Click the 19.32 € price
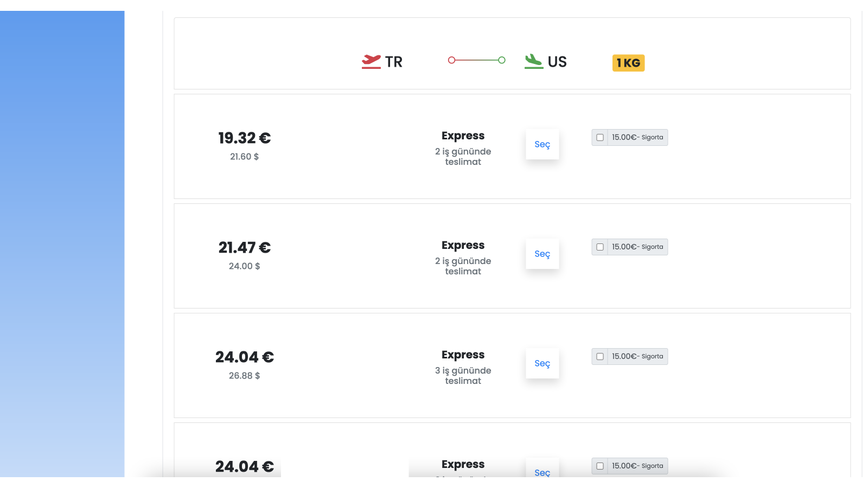 coord(245,138)
